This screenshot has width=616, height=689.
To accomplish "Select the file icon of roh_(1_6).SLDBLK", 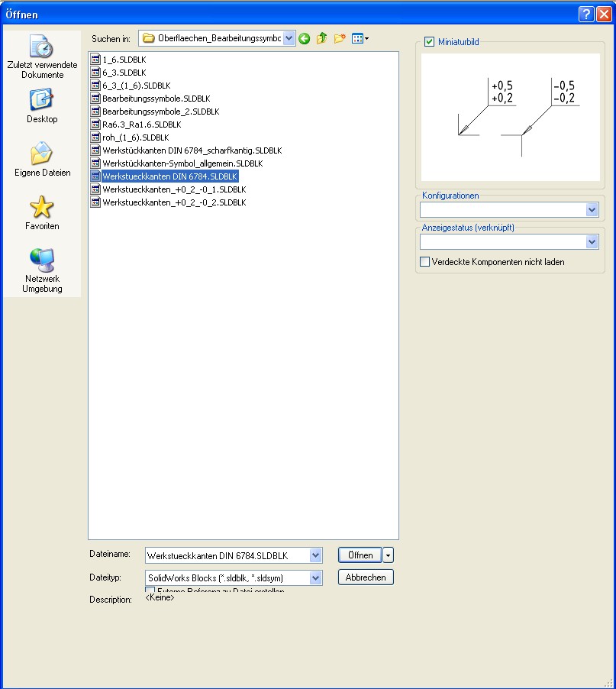I will (x=95, y=137).
